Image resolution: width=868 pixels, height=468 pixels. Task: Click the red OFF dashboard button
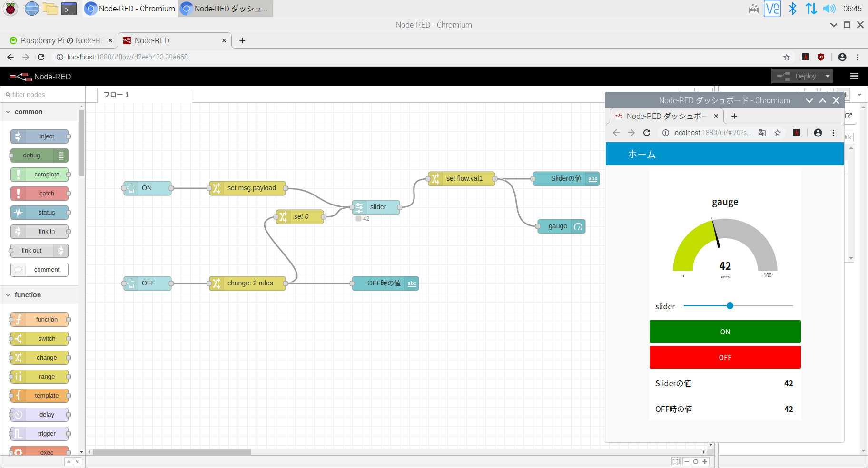pos(725,357)
